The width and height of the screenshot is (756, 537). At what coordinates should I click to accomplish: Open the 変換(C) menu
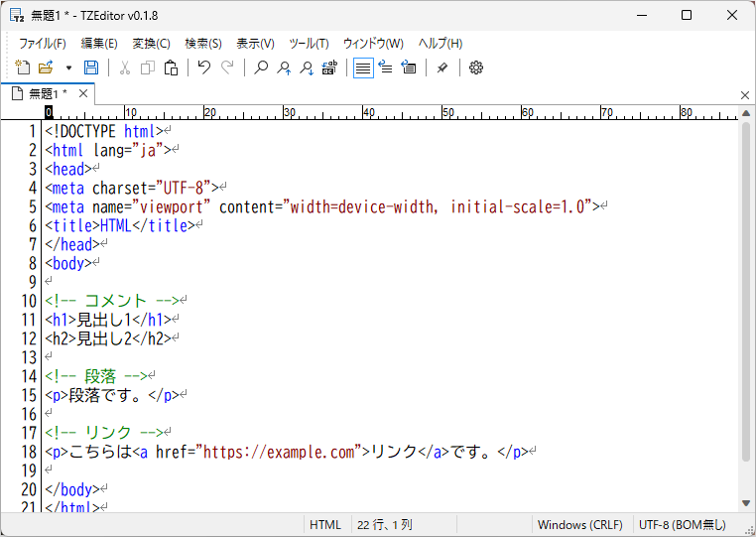(x=151, y=44)
